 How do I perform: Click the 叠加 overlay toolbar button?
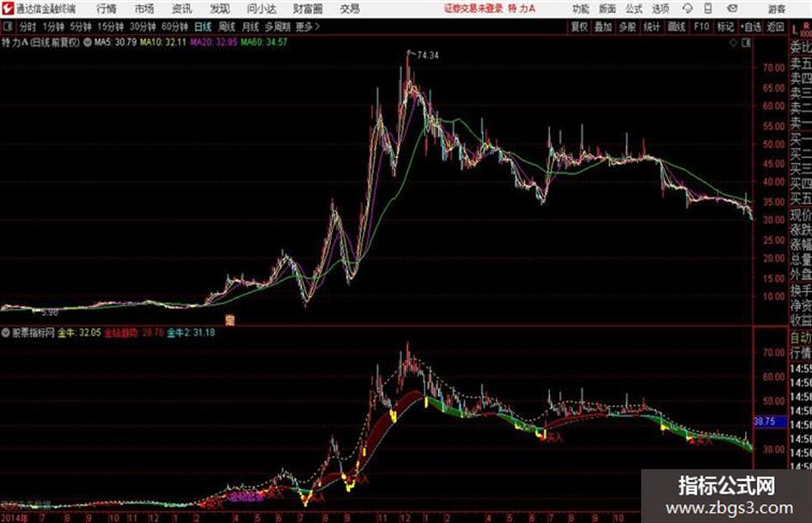click(603, 27)
